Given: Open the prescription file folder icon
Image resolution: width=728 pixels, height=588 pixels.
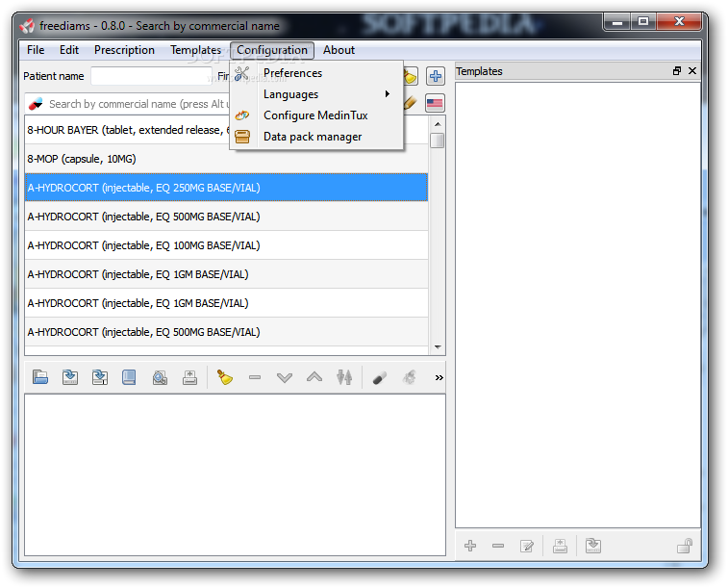Looking at the screenshot, I should [x=40, y=377].
